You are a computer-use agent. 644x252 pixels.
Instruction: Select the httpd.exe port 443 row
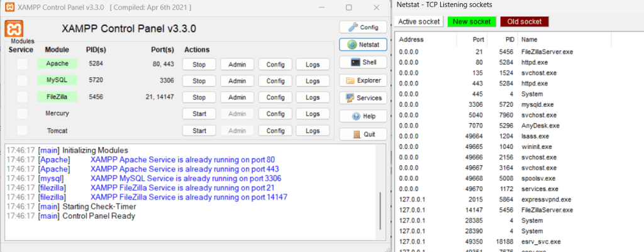click(519, 84)
